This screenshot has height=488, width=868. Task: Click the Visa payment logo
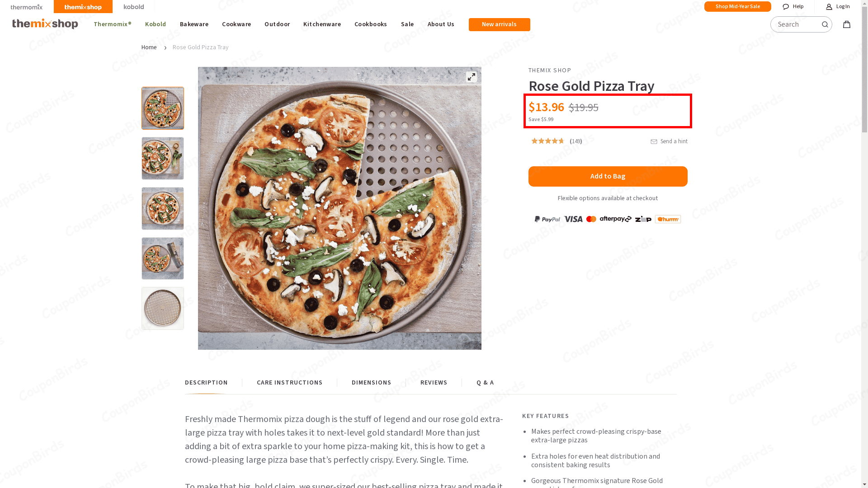(x=573, y=219)
